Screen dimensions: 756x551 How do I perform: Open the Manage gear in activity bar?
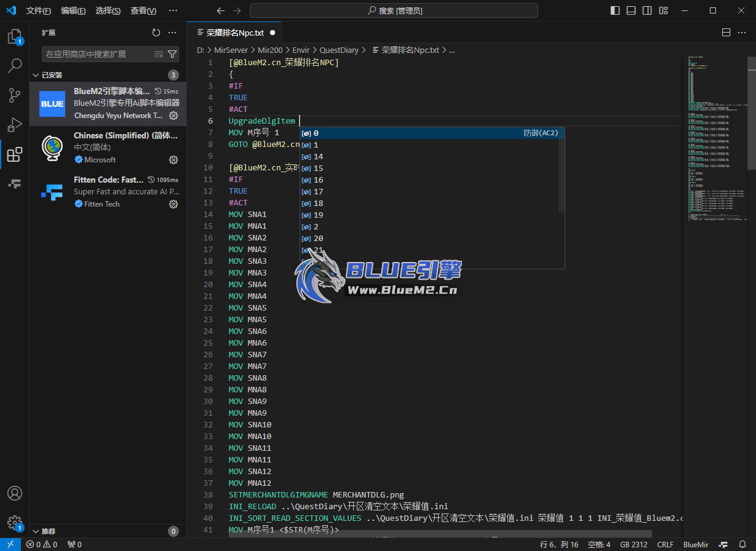[15, 523]
